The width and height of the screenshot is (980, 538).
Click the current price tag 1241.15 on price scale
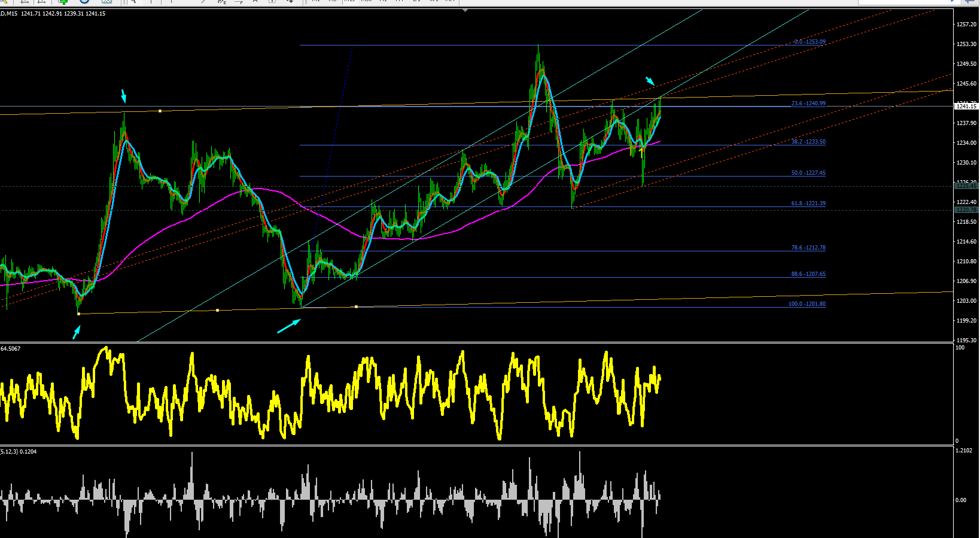[x=966, y=107]
